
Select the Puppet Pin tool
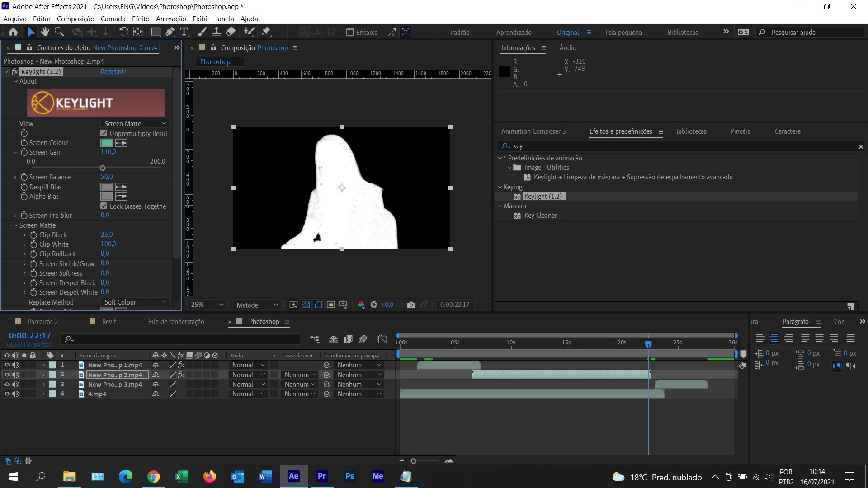[x=266, y=32]
